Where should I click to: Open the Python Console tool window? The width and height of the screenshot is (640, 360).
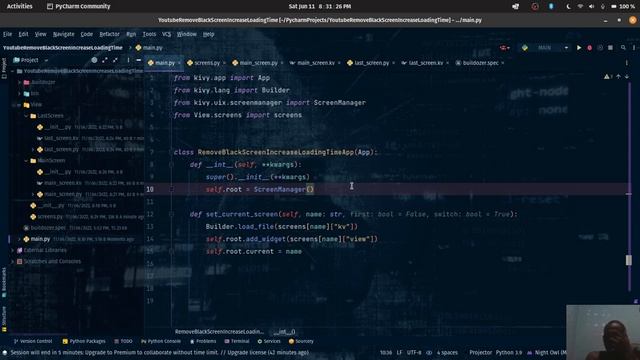pos(161,341)
